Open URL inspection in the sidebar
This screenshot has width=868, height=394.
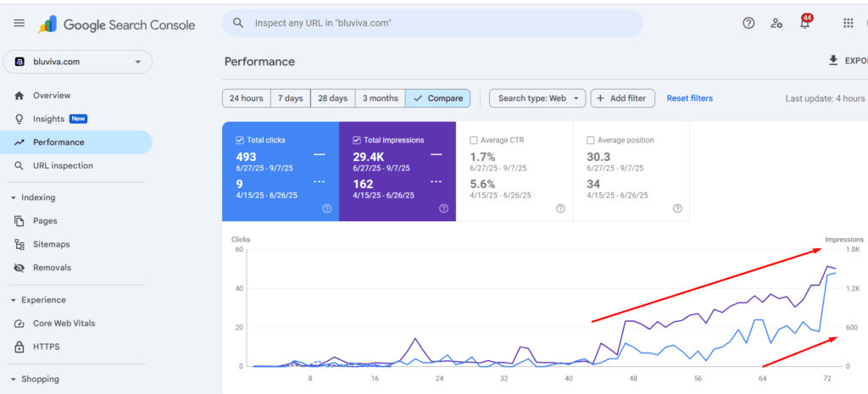point(63,166)
